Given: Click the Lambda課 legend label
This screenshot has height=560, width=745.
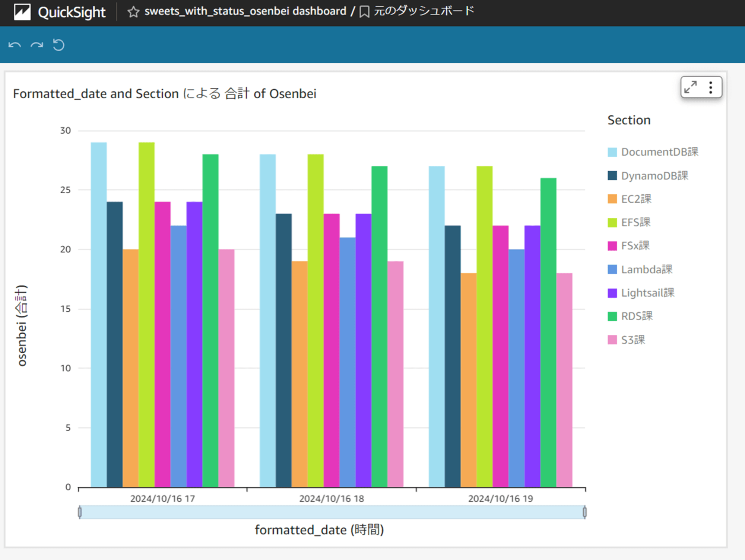Looking at the screenshot, I should [647, 269].
